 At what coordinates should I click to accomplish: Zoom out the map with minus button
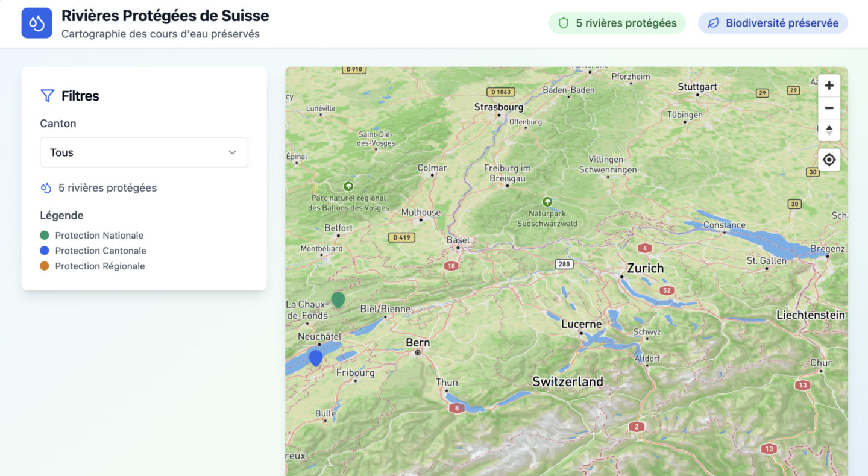pyautogui.click(x=829, y=108)
